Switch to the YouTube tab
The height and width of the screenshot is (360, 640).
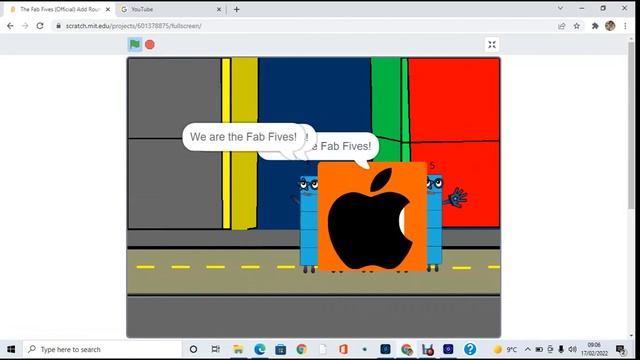[x=171, y=9]
